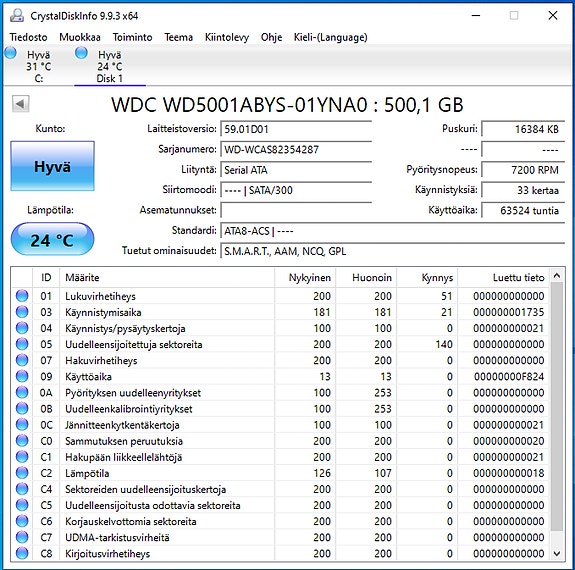The image size is (575, 570).
Task: Click the scroll down arrow of attribute list
Action: pos(557,553)
